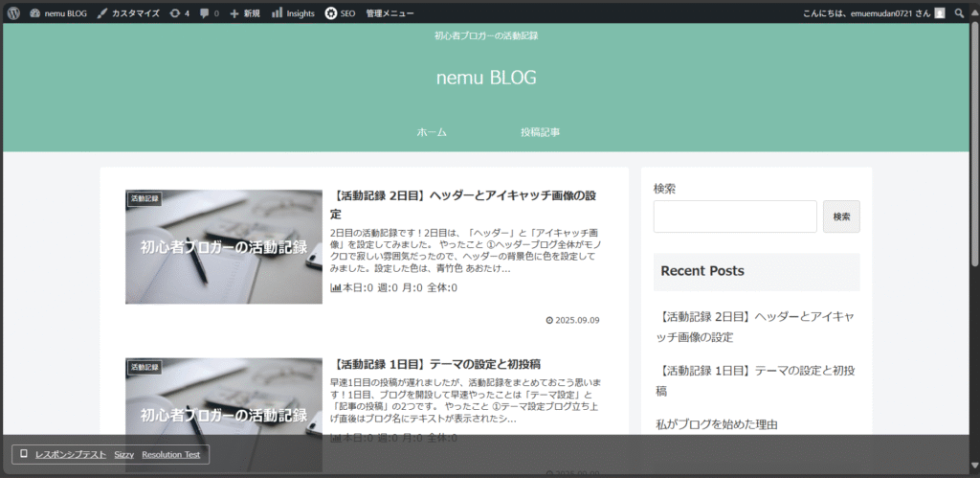Click the レスポンシブテスト link
The height and width of the screenshot is (478, 980).
(71, 455)
